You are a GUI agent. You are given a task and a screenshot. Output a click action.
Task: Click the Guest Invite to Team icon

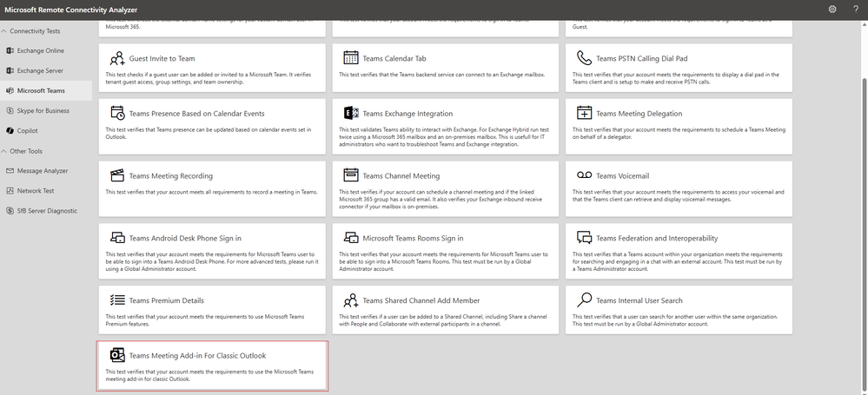point(117,58)
